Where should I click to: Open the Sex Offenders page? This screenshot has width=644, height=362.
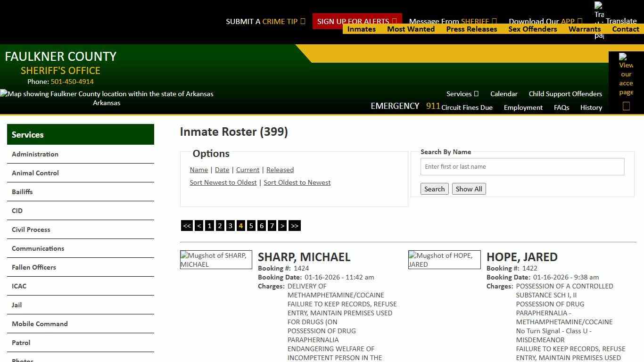click(532, 29)
